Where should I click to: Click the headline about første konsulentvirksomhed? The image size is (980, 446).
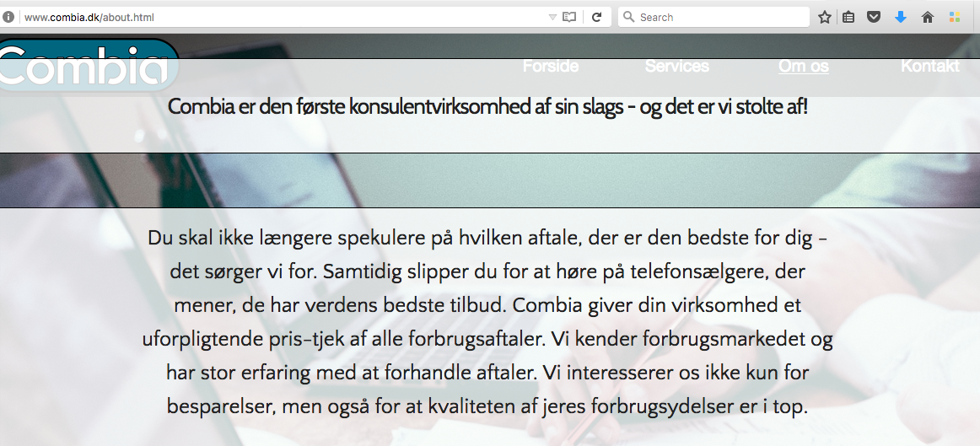(x=487, y=107)
